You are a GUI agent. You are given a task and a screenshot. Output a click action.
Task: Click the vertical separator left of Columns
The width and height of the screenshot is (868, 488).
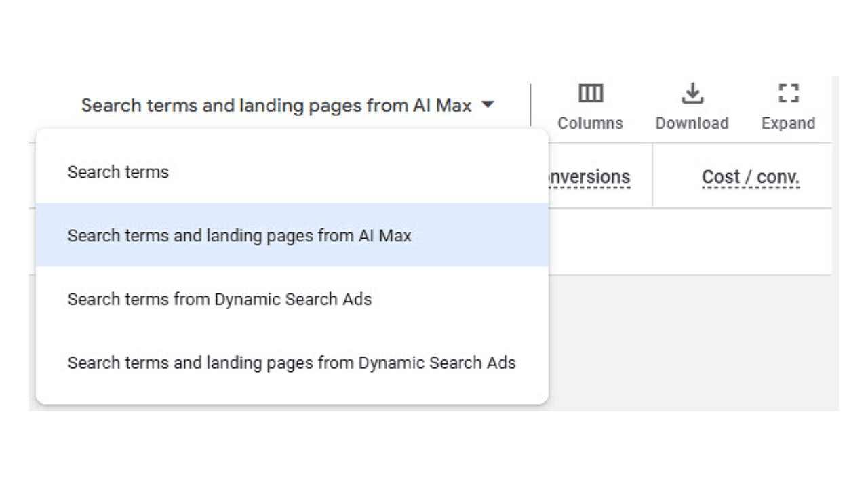tap(530, 105)
